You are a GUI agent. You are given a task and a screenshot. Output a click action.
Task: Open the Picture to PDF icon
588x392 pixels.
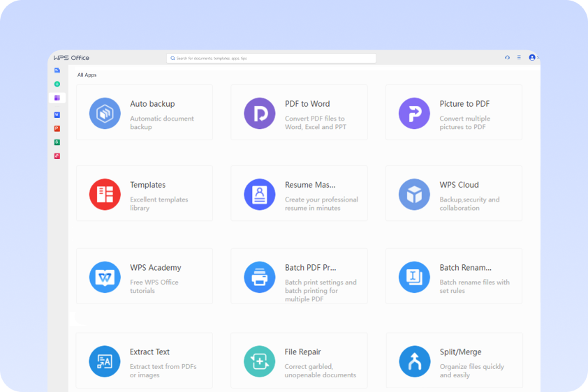point(414,113)
